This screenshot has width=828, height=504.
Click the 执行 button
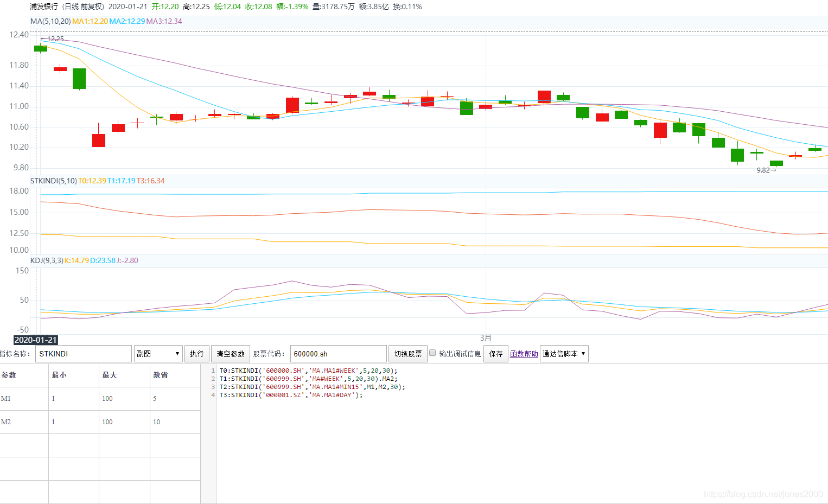(196, 354)
